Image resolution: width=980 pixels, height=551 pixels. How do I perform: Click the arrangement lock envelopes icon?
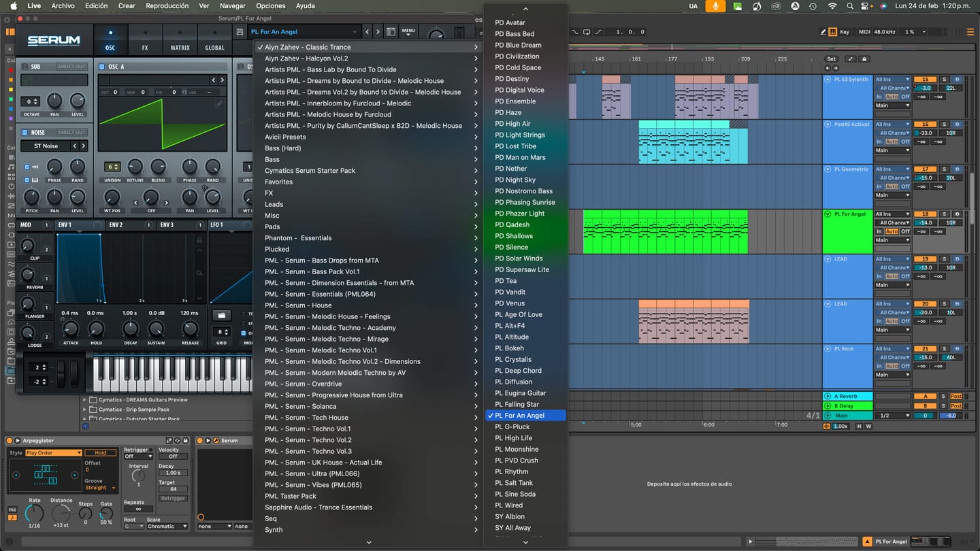click(864, 59)
